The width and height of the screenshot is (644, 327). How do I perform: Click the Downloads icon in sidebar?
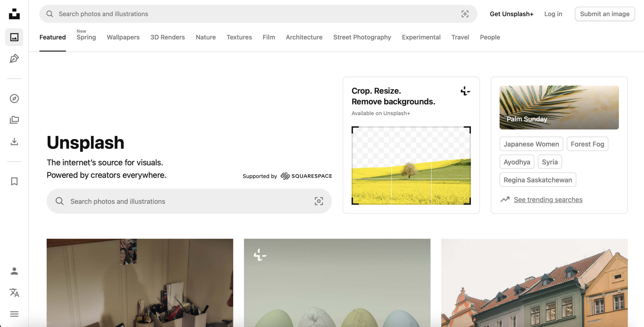point(14,142)
